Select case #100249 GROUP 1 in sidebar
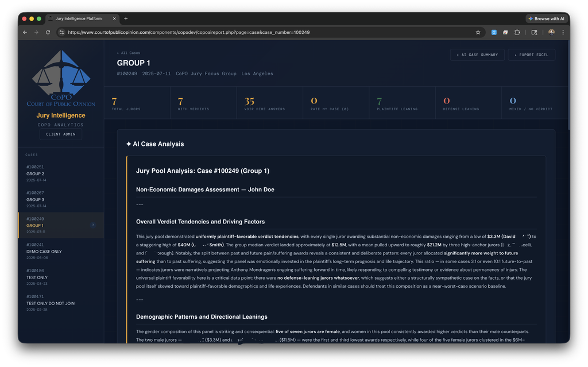The image size is (588, 367). [x=61, y=225]
